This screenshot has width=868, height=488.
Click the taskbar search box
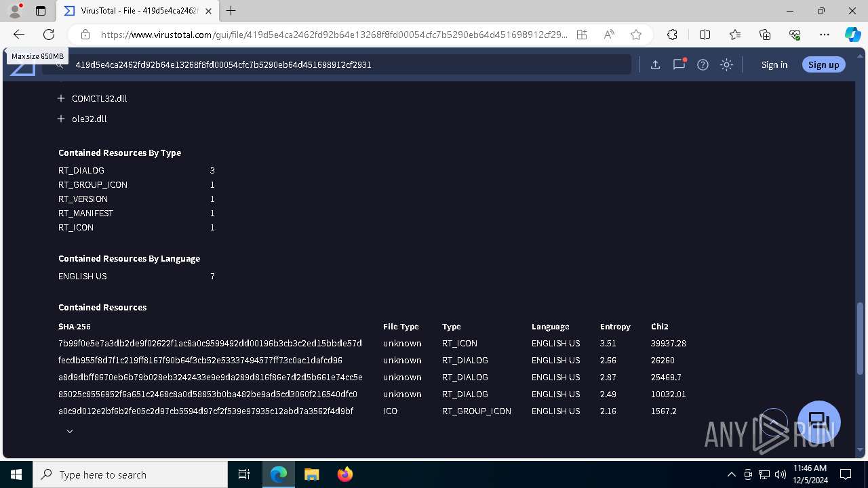tap(130, 474)
